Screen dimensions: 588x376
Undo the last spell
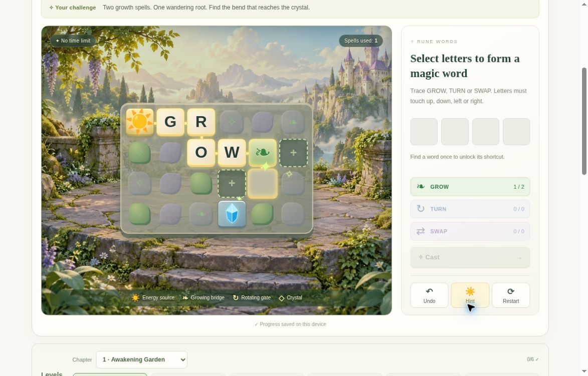pyautogui.click(x=429, y=295)
